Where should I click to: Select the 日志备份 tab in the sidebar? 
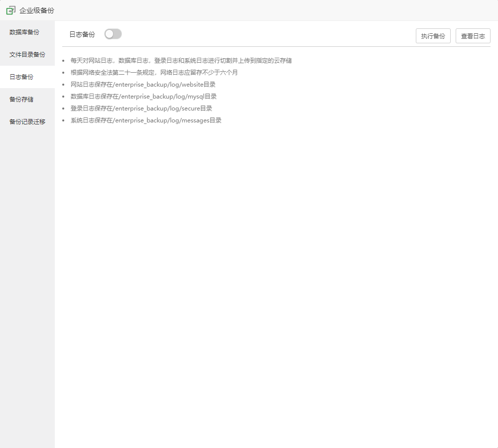tap(21, 77)
